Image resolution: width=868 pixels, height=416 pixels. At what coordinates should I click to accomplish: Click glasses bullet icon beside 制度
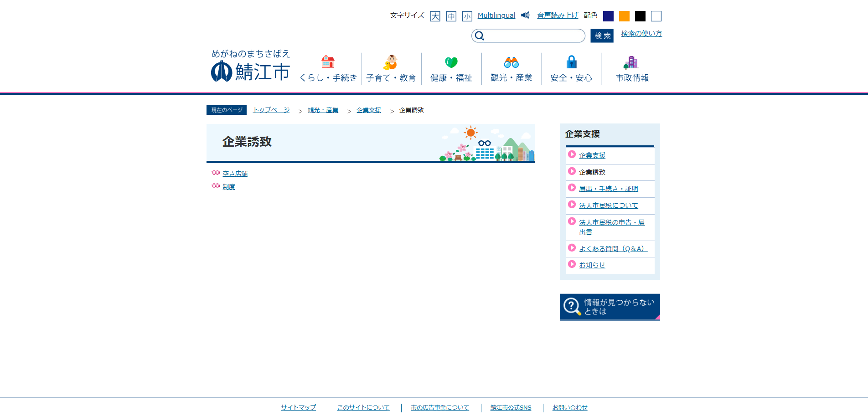tap(216, 186)
